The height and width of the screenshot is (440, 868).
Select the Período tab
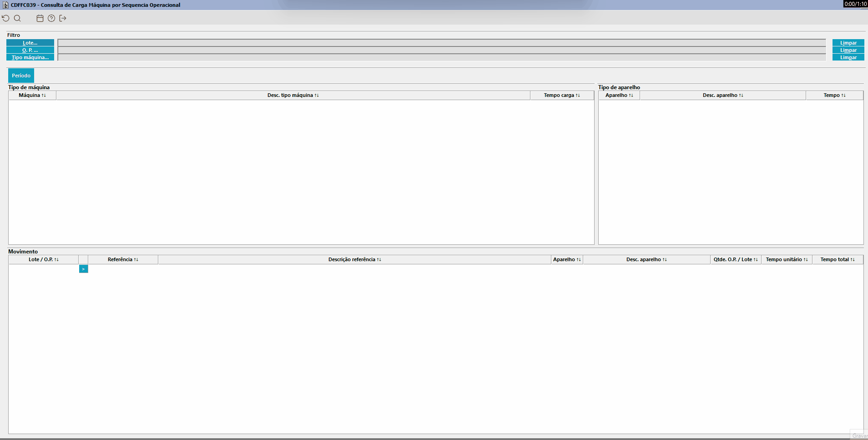[21, 76]
